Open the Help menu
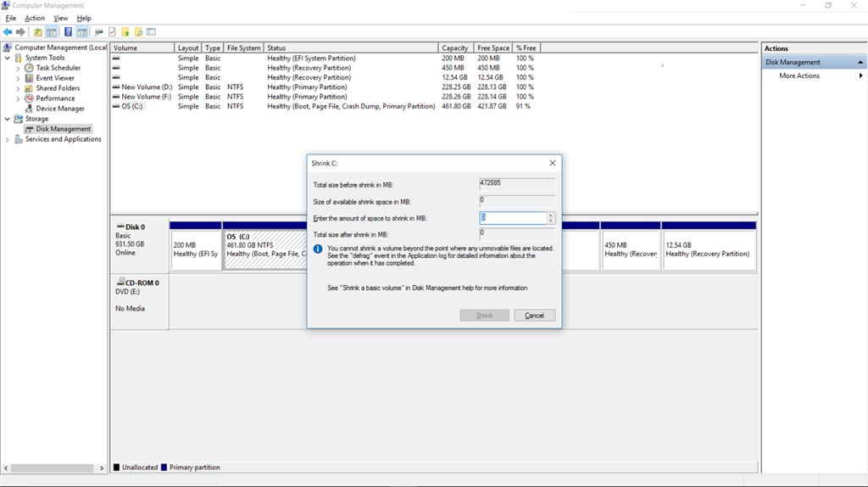 coord(84,19)
